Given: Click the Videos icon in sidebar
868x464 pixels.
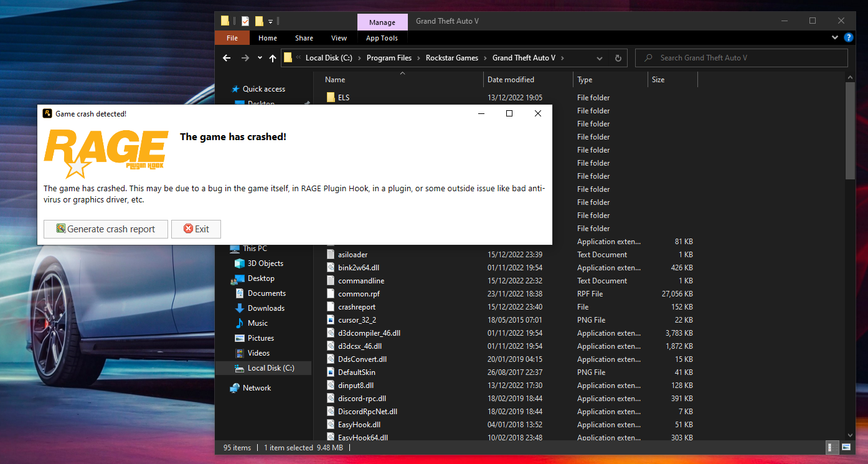Looking at the screenshot, I should point(240,353).
